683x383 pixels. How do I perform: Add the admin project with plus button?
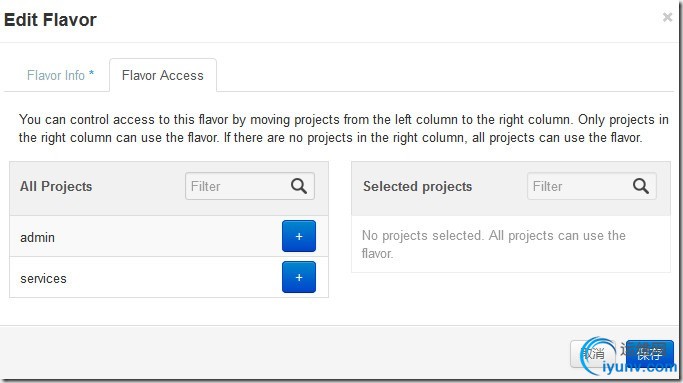tap(299, 236)
